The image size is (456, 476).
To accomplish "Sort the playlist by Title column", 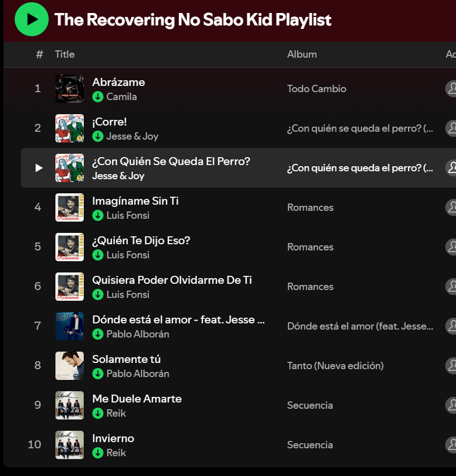I will pyautogui.click(x=64, y=54).
